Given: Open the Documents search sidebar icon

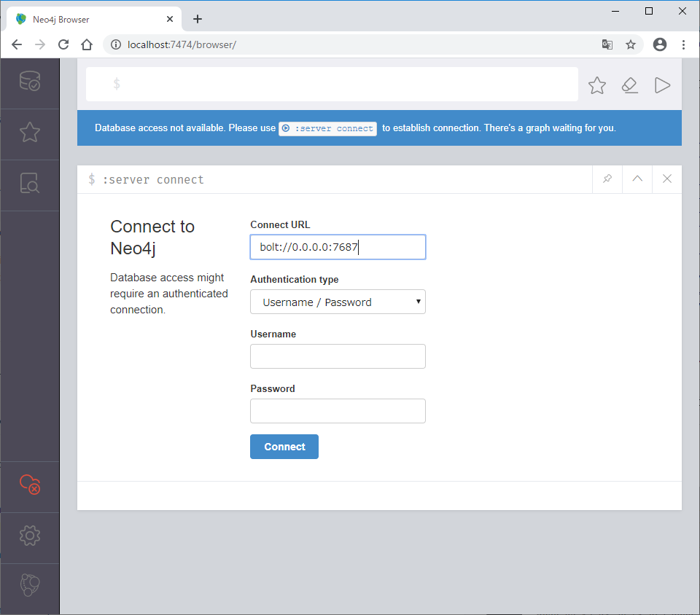Looking at the screenshot, I should (30, 183).
